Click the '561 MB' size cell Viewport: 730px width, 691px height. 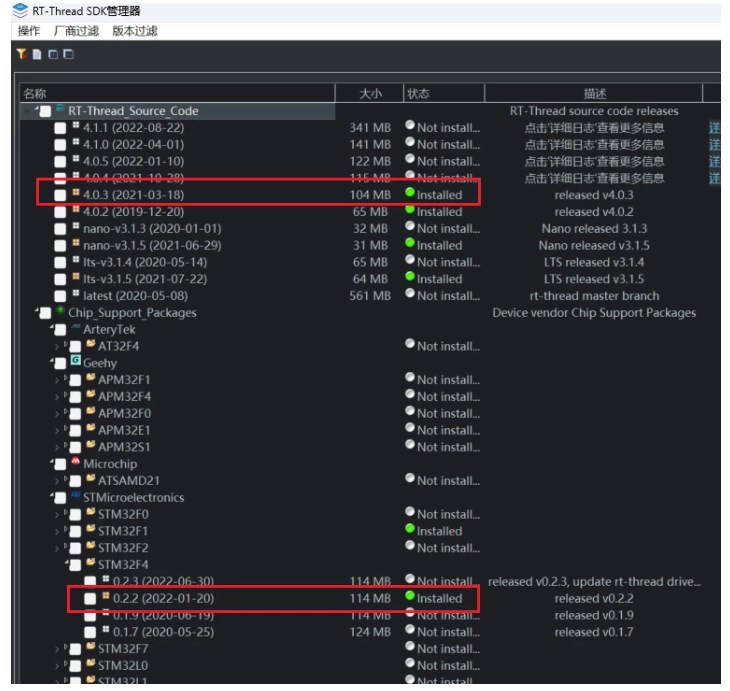pyautogui.click(x=370, y=296)
